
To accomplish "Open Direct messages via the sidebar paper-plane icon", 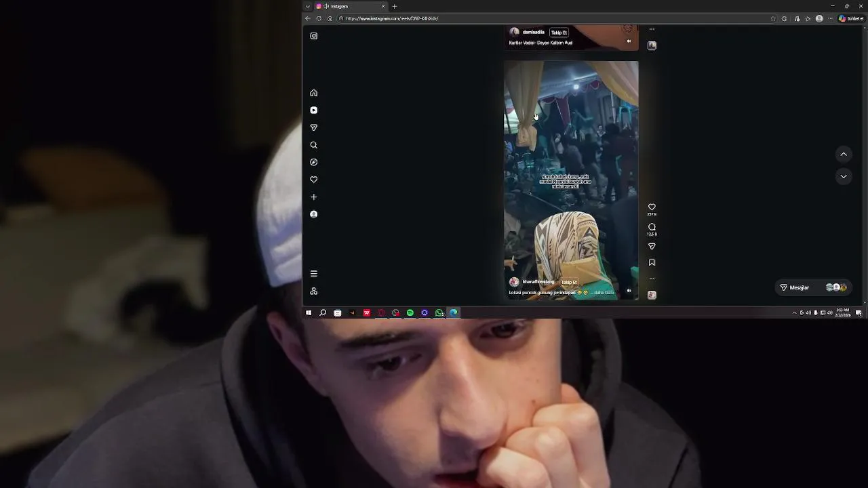I will point(313,127).
